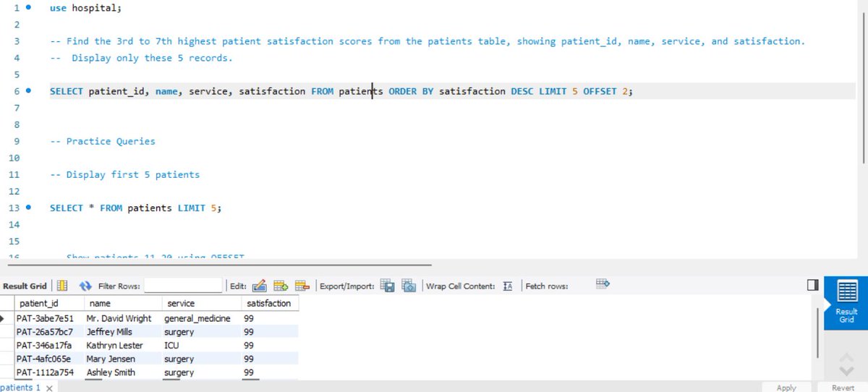Select the general_medicine cell
Image resolution: width=868 pixels, height=392 pixels.
(x=202, y=318)
